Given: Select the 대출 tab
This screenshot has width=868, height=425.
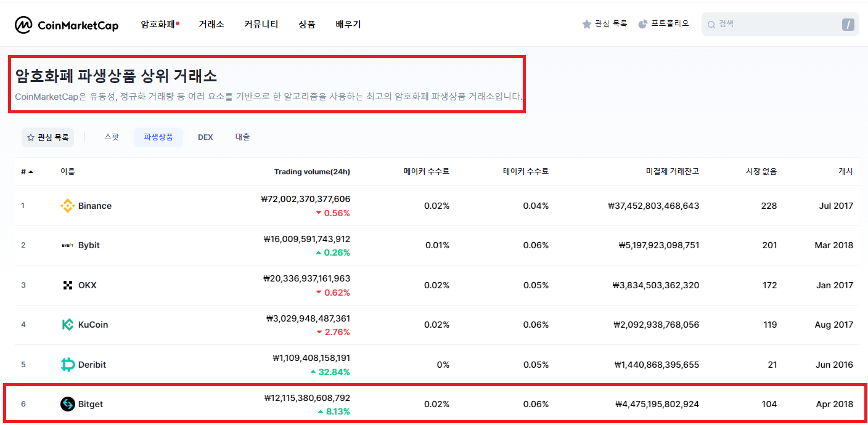Looking at the screenshot, I should (x=242, y=137).
